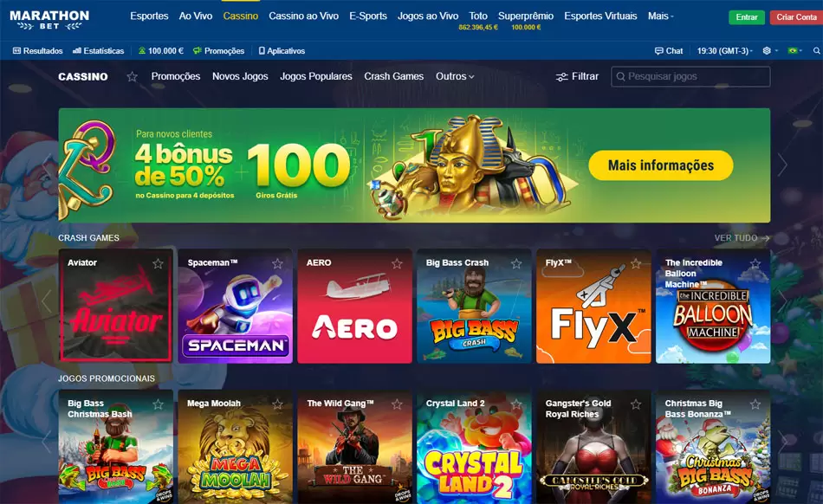Open Estatísticas bar chart icon

pyautogui.click(x=76, y=51)
